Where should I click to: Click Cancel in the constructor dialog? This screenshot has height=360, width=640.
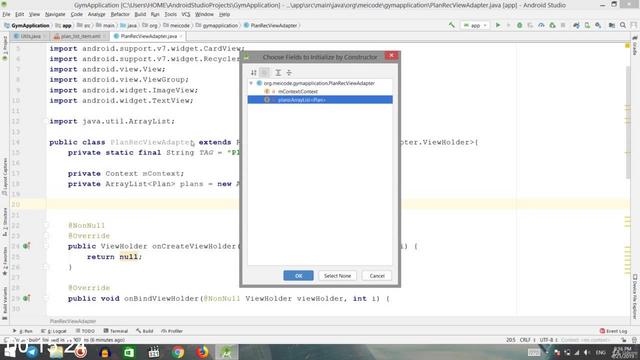click(377, 276)
